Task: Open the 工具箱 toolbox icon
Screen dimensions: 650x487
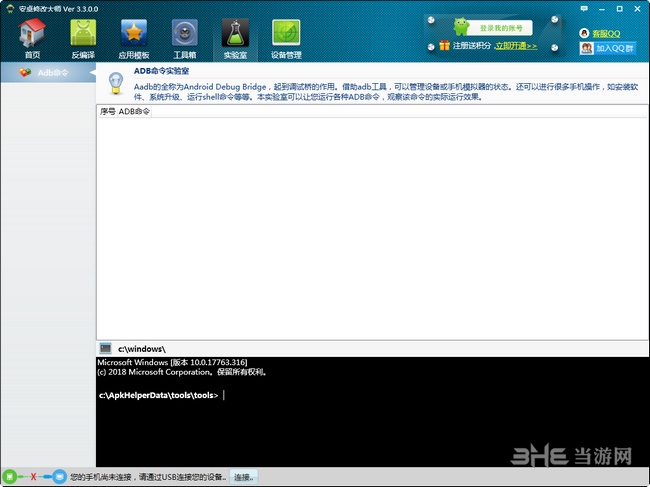Action: (x=184, y=39)
